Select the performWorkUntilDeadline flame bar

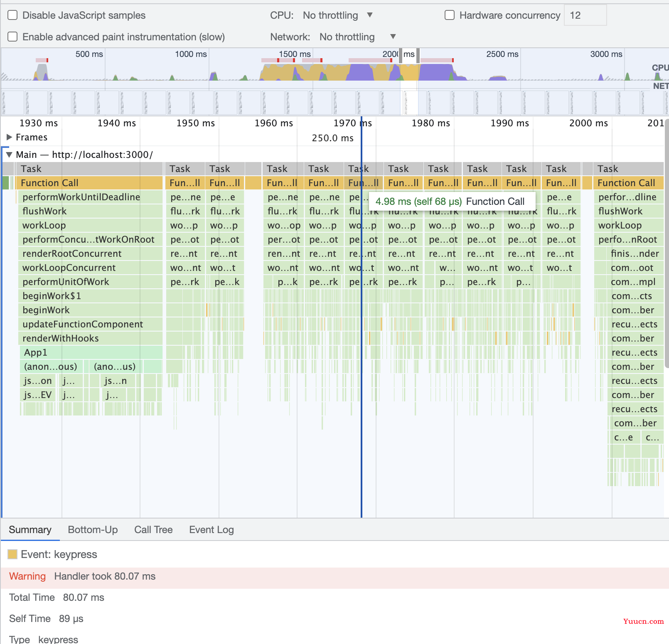89,197
